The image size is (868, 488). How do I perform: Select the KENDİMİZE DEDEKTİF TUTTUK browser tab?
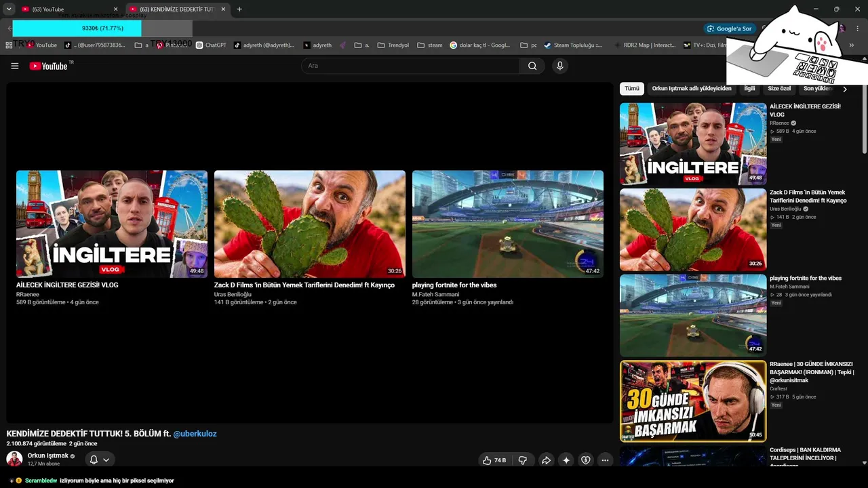(178, 9)
